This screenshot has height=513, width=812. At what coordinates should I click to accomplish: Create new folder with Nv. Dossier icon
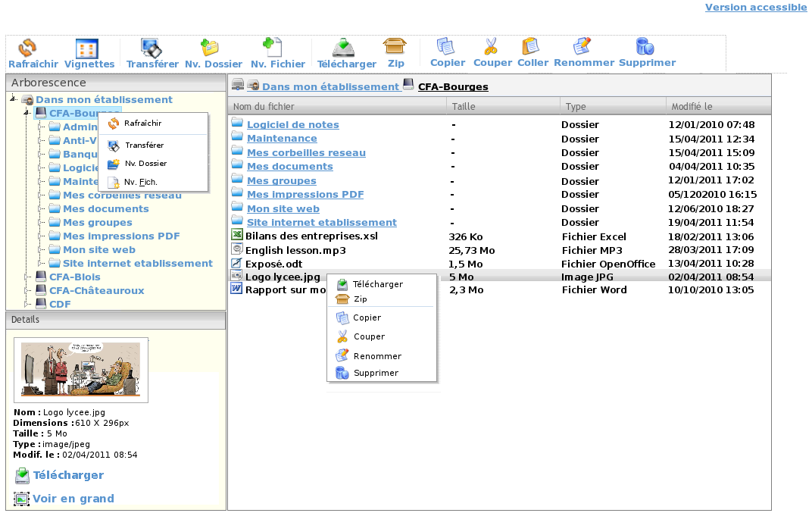(x=210, y=48)
